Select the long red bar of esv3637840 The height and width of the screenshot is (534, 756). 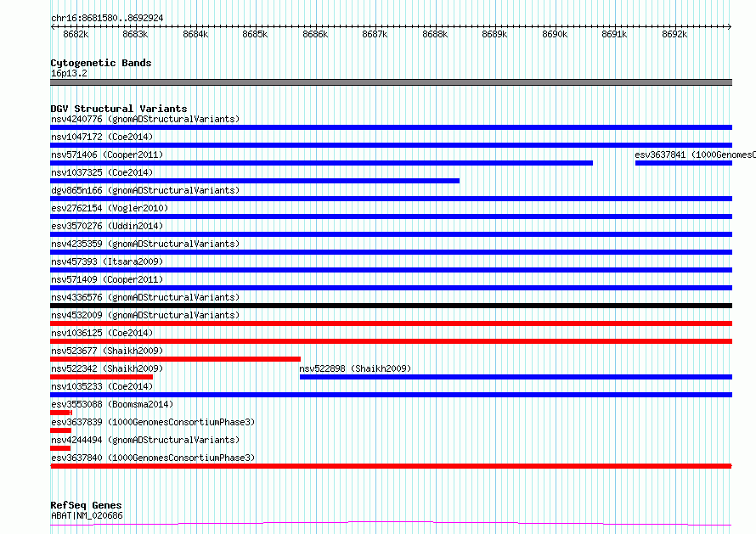click(x=391, y=466)
